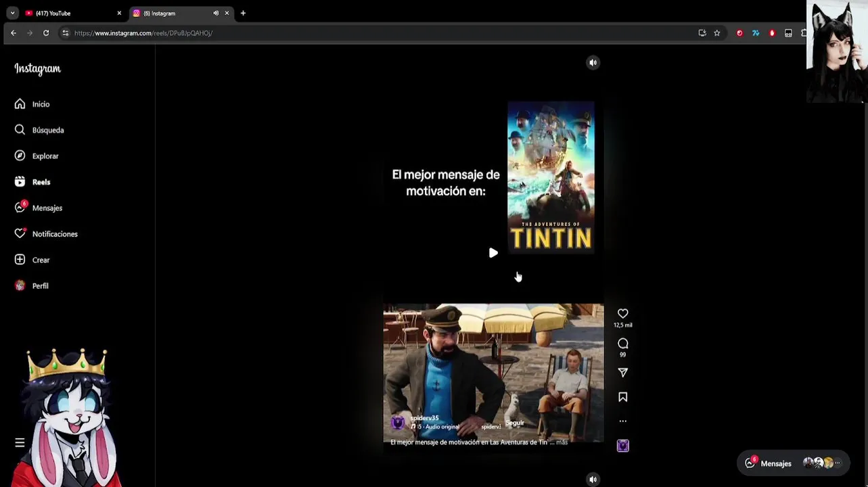Toggle the reel sound speaker icon at top

pos(593,63)
